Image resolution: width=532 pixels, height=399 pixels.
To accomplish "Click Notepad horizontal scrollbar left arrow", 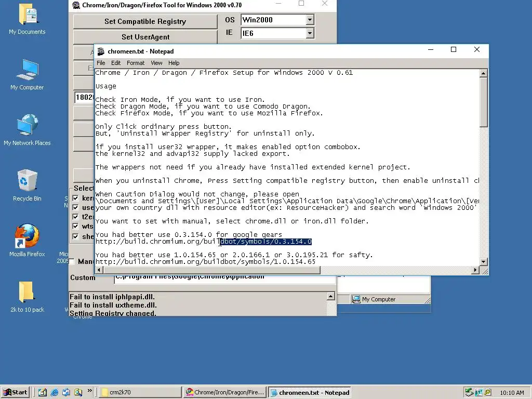I will click(99, 270).
